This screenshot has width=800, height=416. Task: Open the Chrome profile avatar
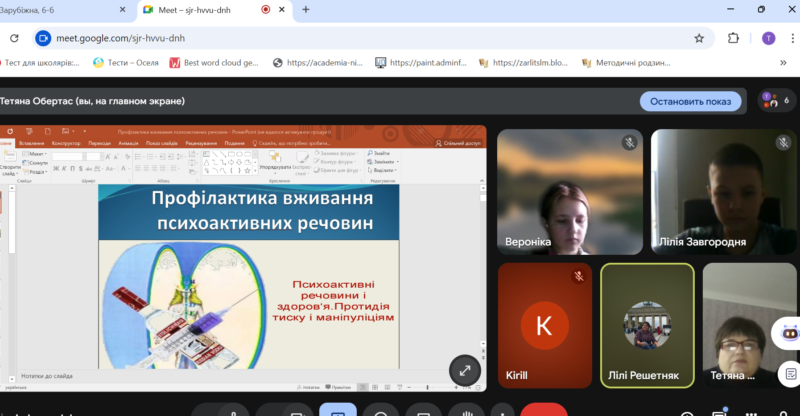(x=767, y=38)
